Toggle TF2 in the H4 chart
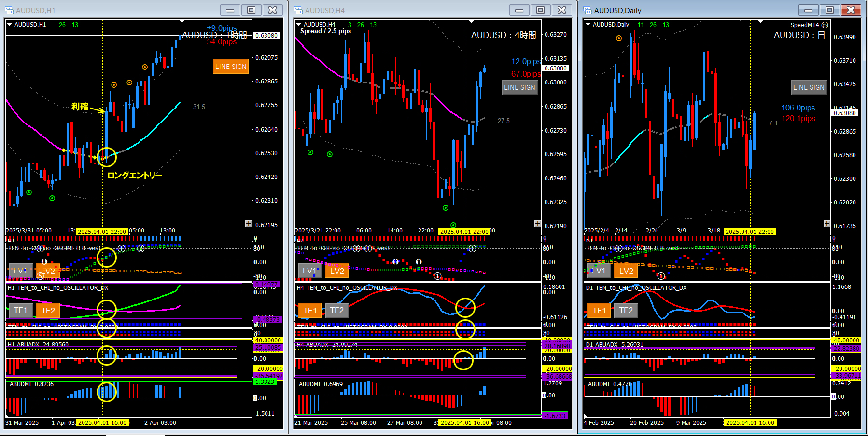 337,310
